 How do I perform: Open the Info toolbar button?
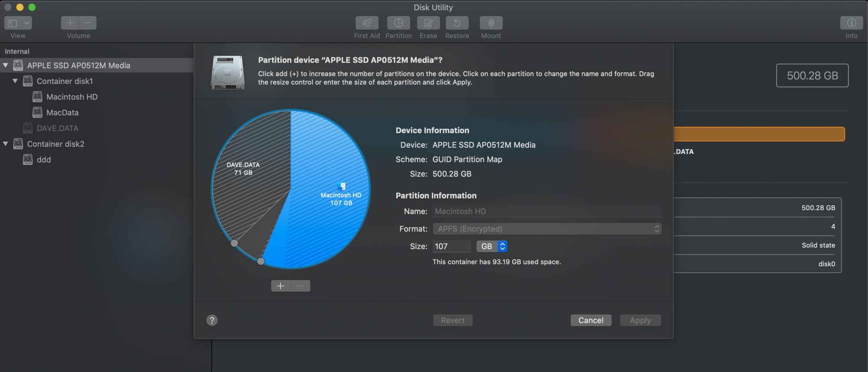(851, 23)
